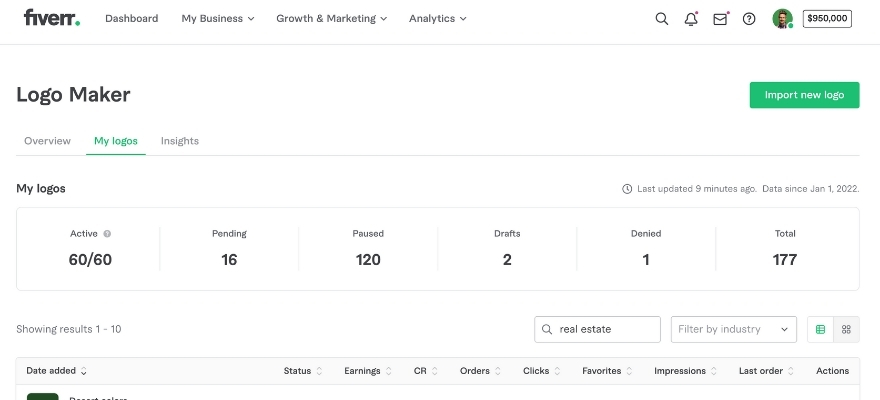
Task: Sort by Orders column arrows
Action: (498, 371)
